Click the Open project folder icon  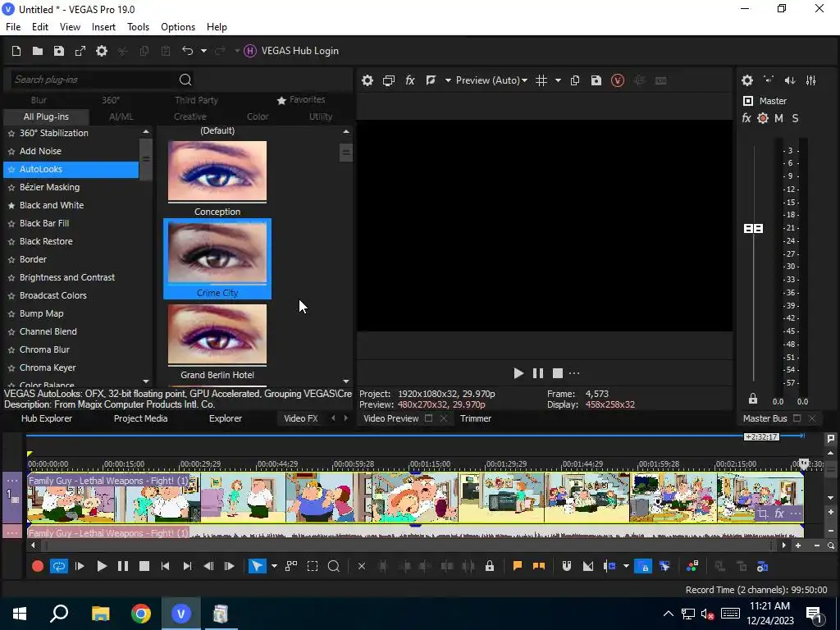click(38, 51)
